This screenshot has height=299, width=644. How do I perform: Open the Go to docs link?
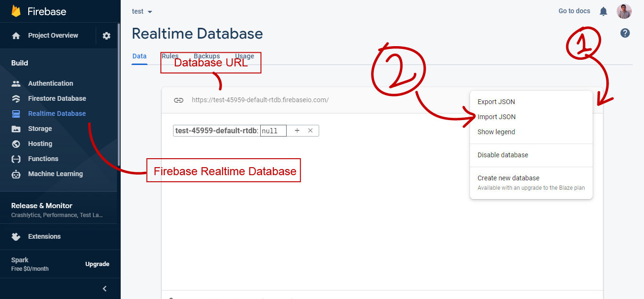click(x=574, y=10)
